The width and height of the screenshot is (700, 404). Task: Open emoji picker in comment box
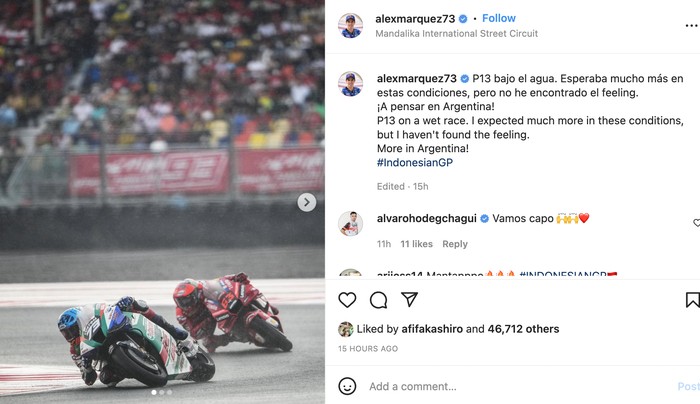(347, 386)
